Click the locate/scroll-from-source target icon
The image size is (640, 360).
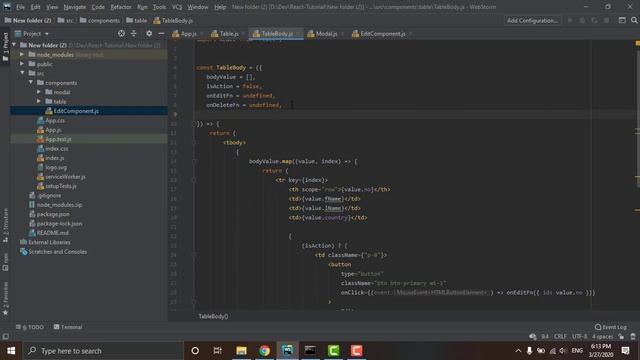point(121,33)
